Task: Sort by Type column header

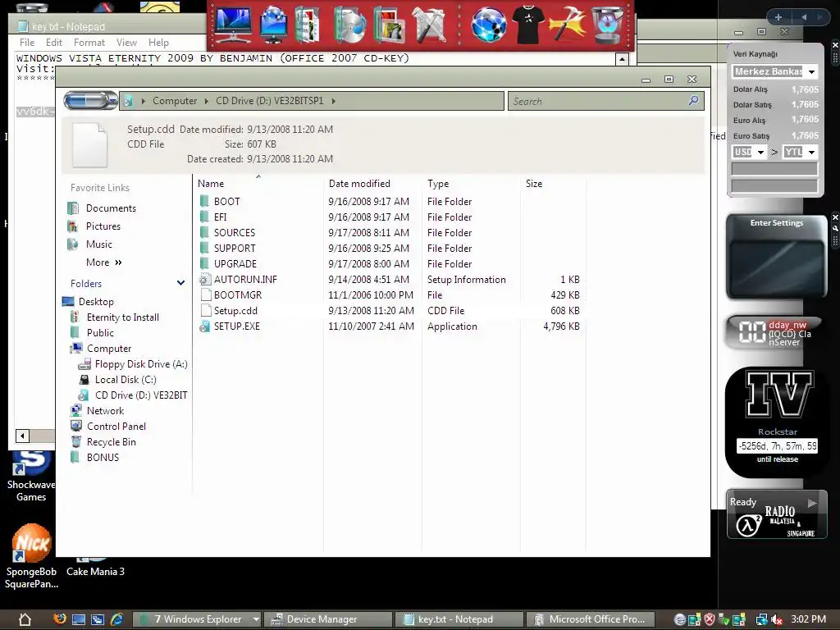Action: [x=438, y=183]
